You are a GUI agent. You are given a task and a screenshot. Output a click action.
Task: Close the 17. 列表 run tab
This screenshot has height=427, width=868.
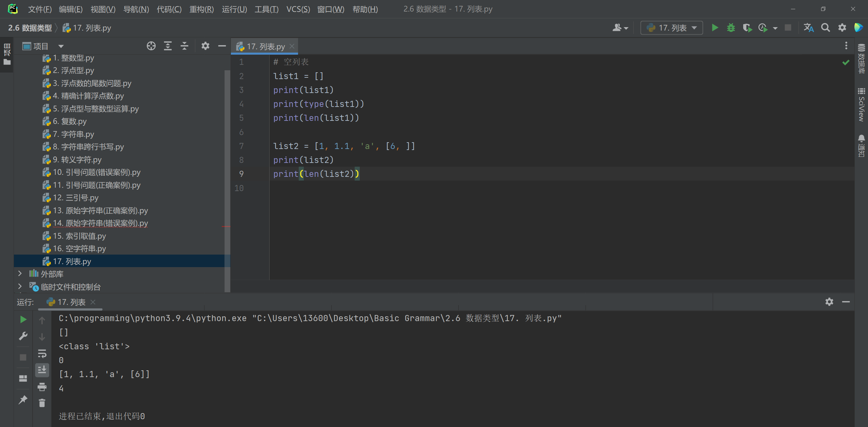pyautogui.click(x=93, y=302)
